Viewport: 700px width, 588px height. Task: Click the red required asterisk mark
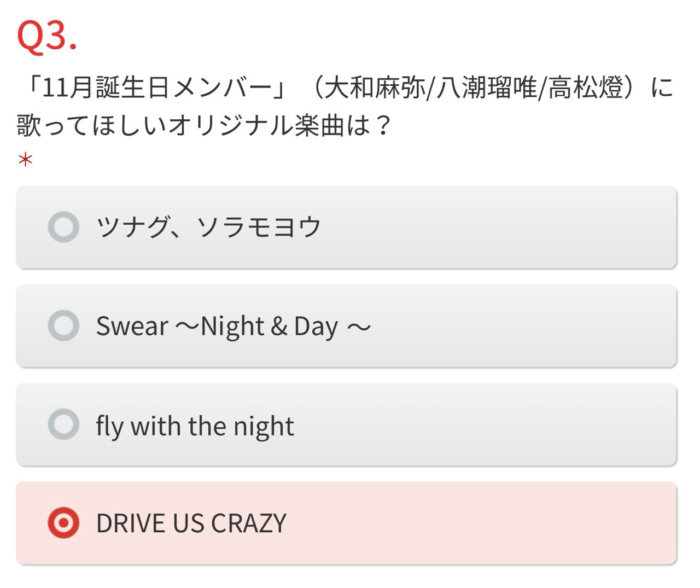pos(25,160)
